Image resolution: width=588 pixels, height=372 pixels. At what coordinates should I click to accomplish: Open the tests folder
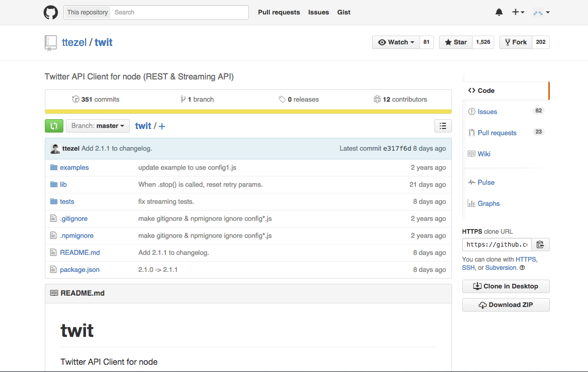pyautogui.click(x=67, y=202)
